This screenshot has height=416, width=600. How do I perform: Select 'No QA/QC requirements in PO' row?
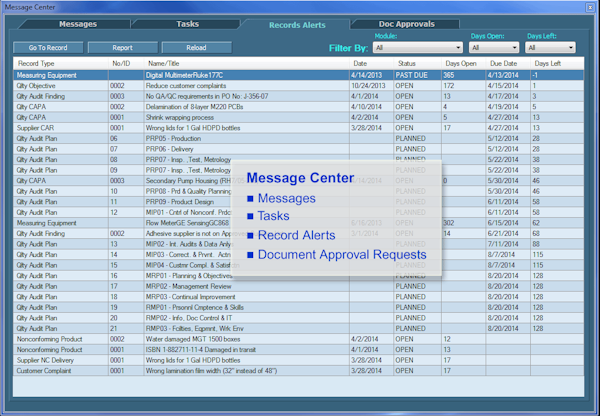pyautogui.click(x=298, y=96)
